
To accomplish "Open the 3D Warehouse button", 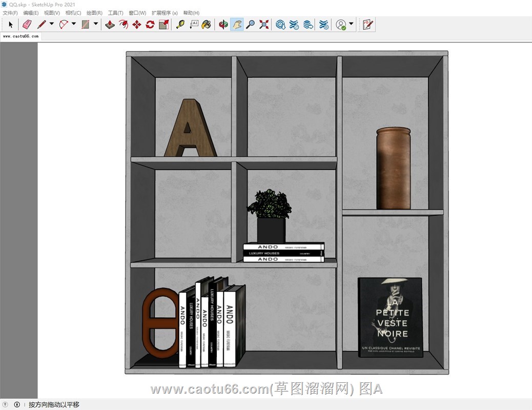I will click(x=280, y=24).
